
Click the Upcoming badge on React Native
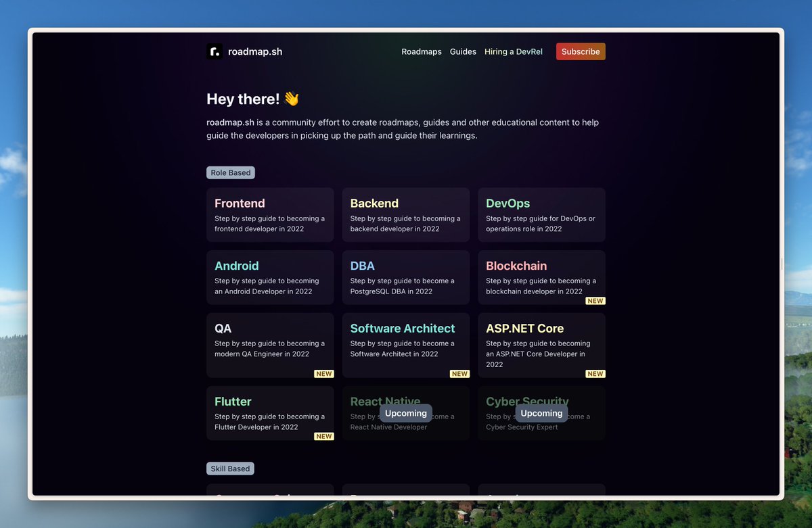[x=406, y=413]
